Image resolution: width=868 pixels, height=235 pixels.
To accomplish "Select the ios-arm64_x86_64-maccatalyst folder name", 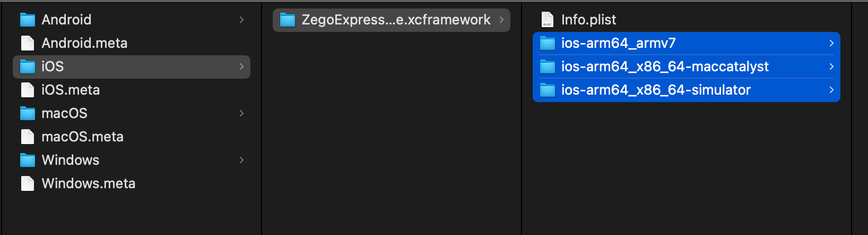I will 665,66.
